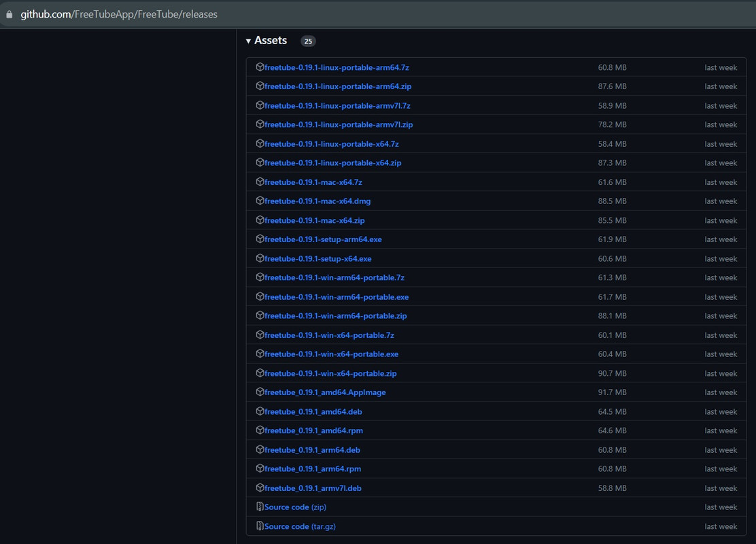This screenshot has width=756, height=544.
Task: Click the package icon beside arm64.deb
Action: [x=260, y=449]
